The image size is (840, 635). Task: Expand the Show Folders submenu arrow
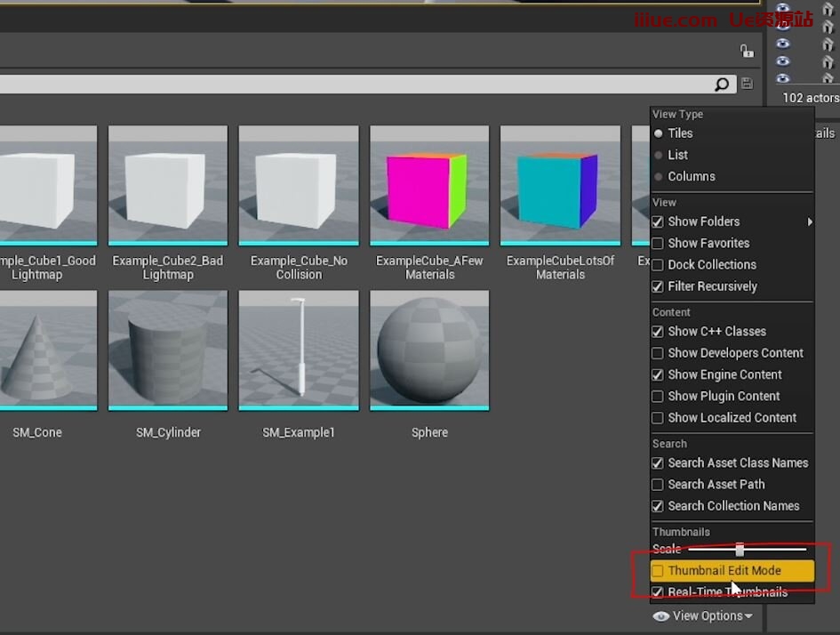click(x=809, y=221)
